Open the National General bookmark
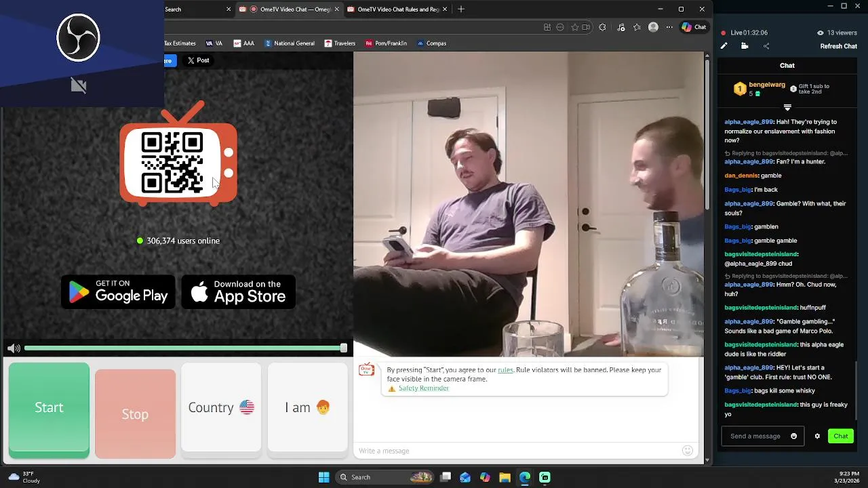 point(290,43)
